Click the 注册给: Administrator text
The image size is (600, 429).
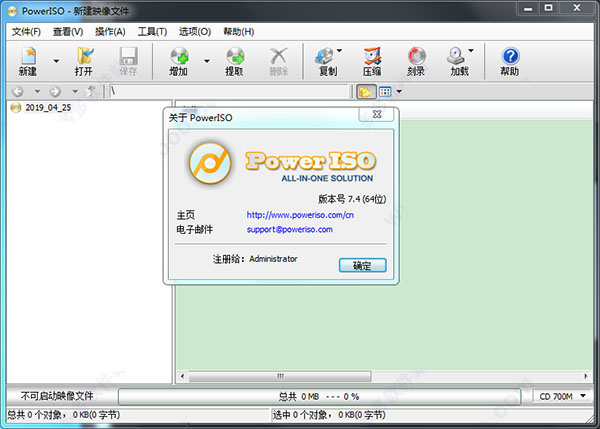(x=255, y=259)
